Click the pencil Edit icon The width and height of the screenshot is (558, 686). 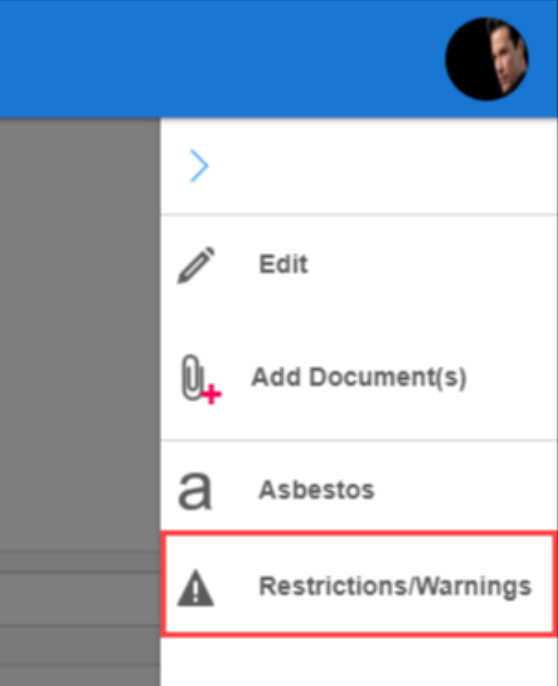tap(196, 265)
